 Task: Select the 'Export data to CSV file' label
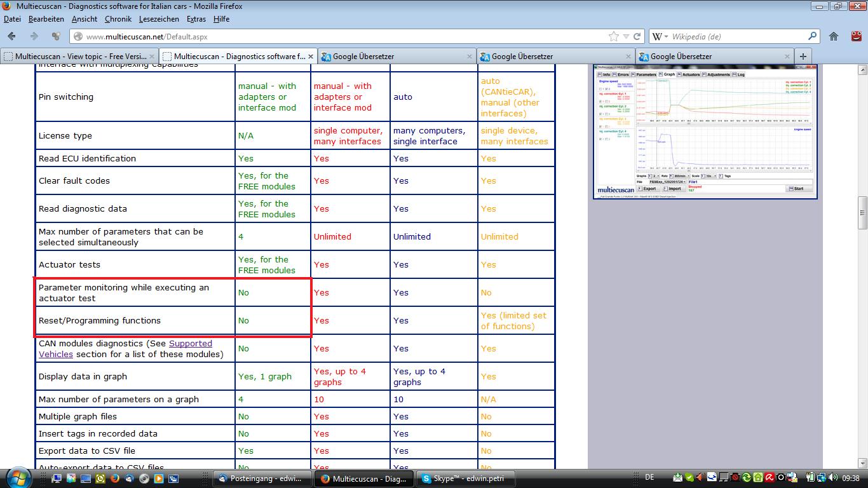click(87, 451)
